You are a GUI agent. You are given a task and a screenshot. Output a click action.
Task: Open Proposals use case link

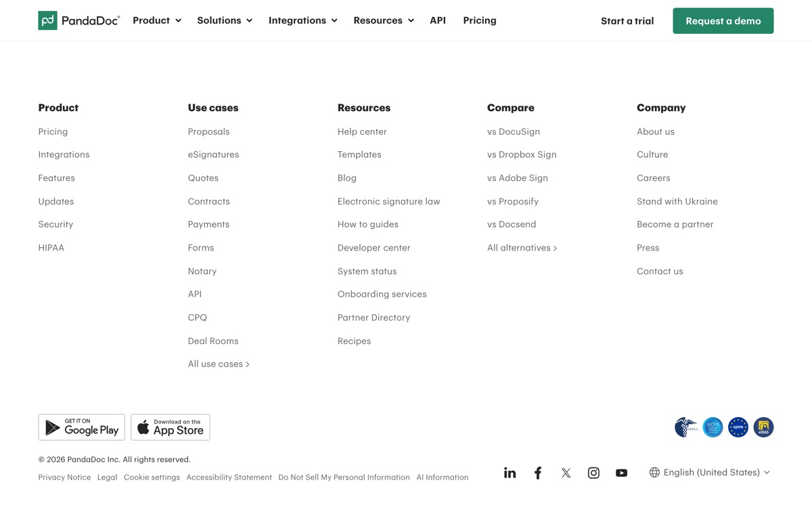[208, 131]
